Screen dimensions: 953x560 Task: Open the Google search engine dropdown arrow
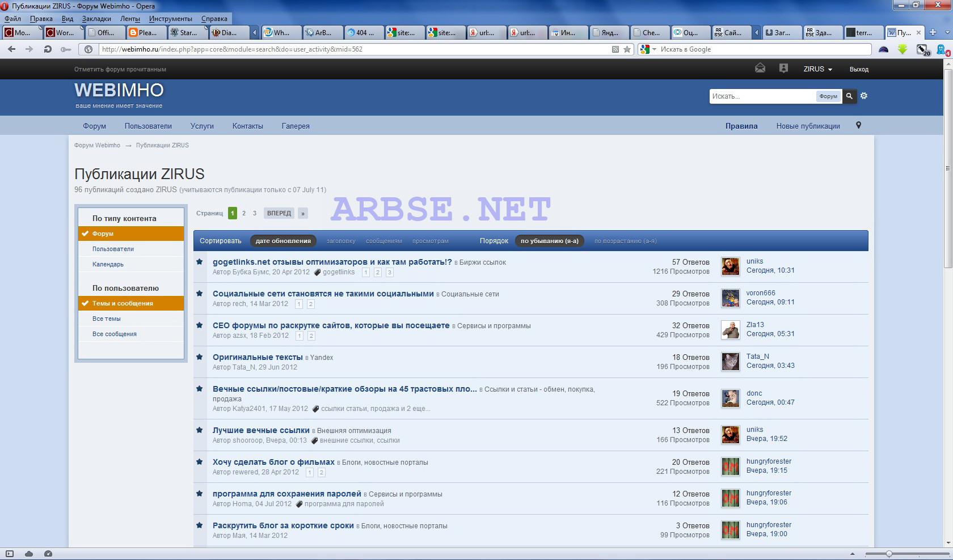pyautogui.click(x=654, y=49)
